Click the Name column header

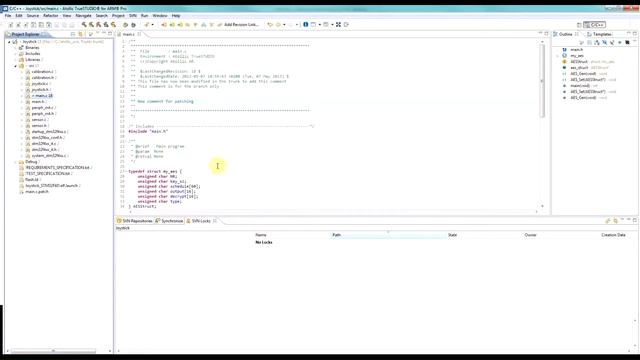pos(261,235)
